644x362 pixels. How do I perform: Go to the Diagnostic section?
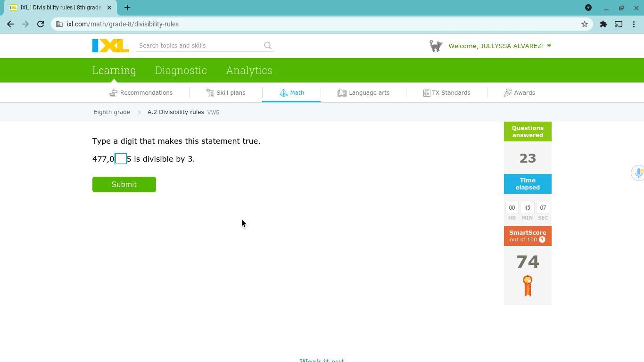181,70
